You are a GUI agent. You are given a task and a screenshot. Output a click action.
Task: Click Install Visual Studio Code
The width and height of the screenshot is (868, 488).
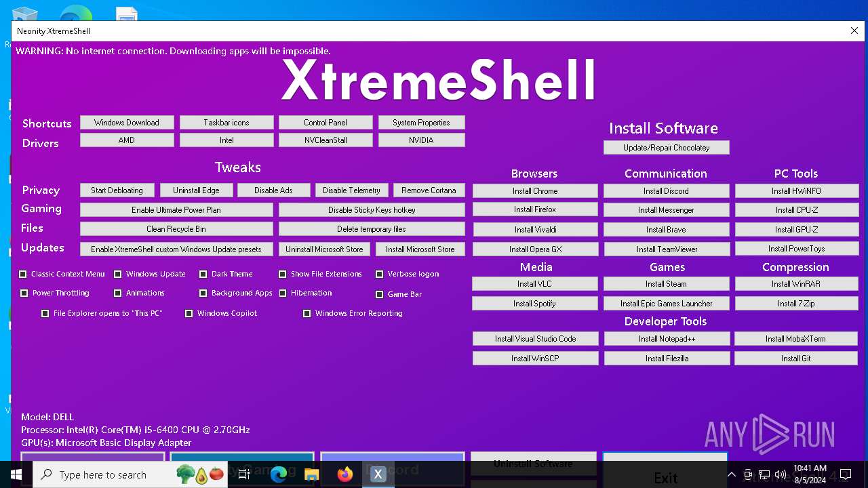[x=535, y=339]
